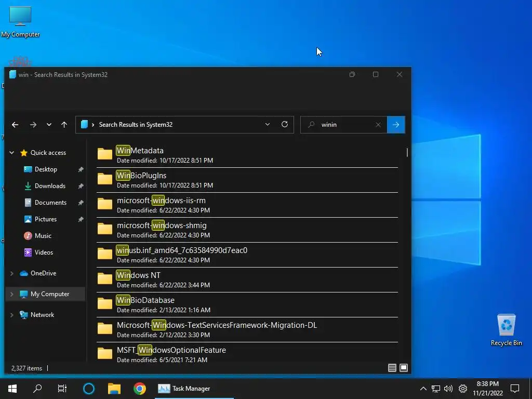Open Task View on the taskbar

tap(62, 389)
